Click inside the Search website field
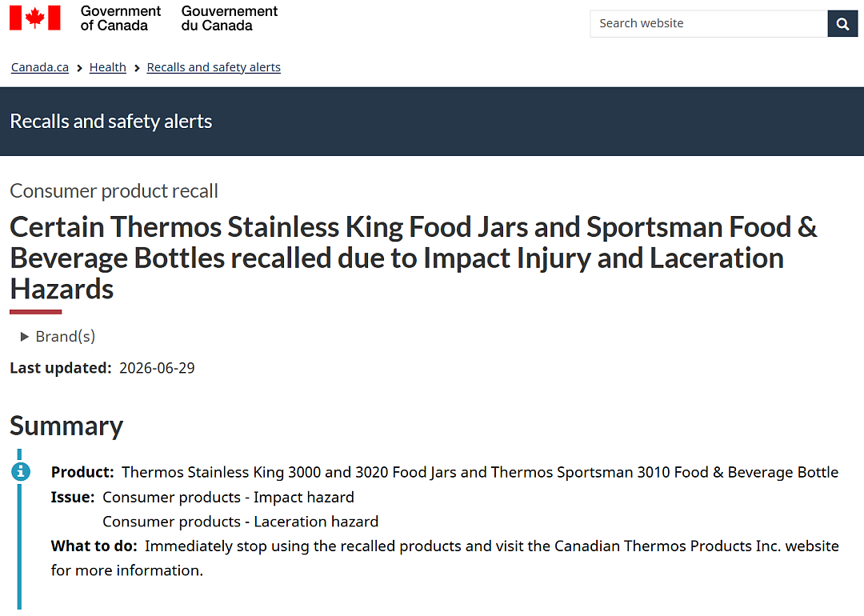 pos(709,24)
